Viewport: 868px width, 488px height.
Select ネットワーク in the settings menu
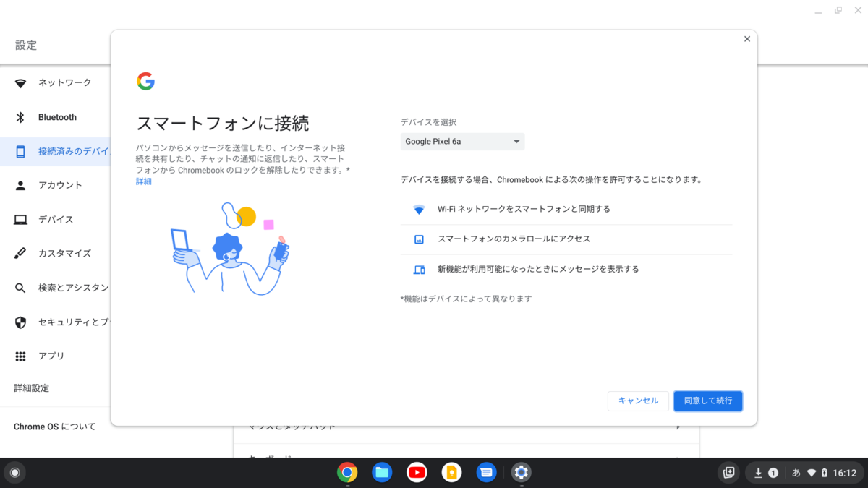65,83
